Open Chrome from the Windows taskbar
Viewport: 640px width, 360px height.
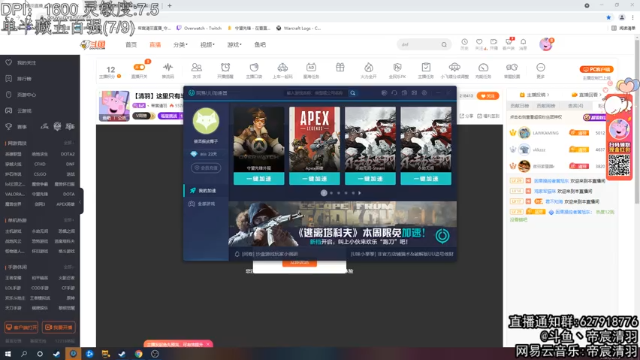coord(138,354)
